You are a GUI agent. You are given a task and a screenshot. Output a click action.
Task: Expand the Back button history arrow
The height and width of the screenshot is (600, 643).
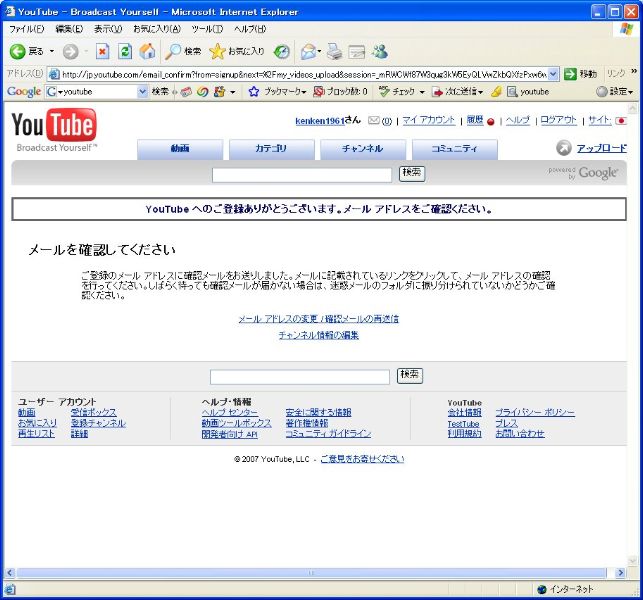click(x=51, y=51)
